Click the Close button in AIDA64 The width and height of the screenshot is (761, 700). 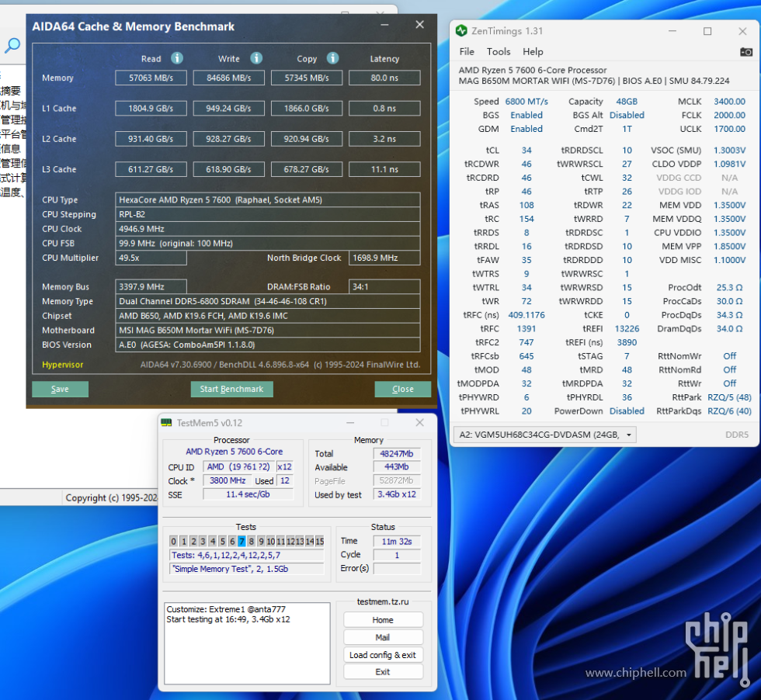pos(402,389)
